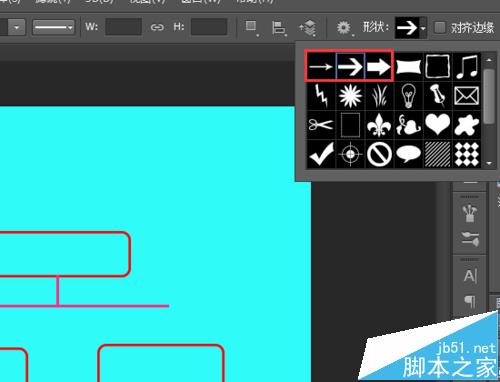The height and width of the screenshot is (382, 500).
Task: Open the path operations menu
Action: [251, 27]
